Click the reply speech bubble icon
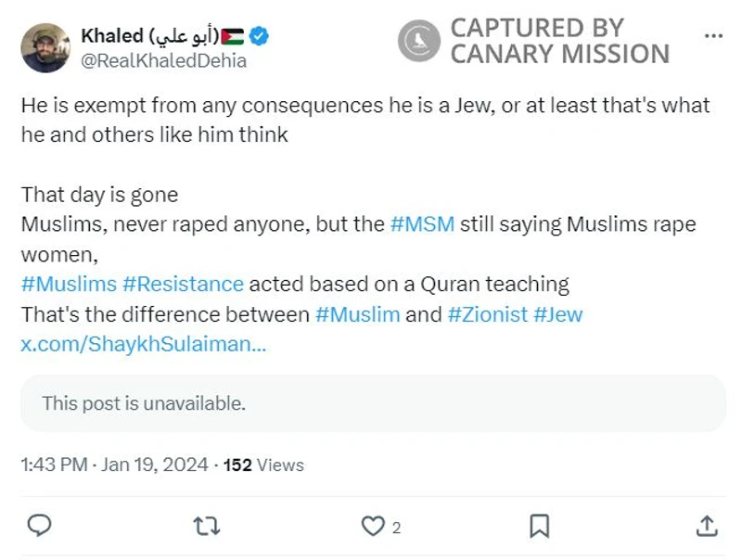The image size is (742, 560). (x=38, y=526)
